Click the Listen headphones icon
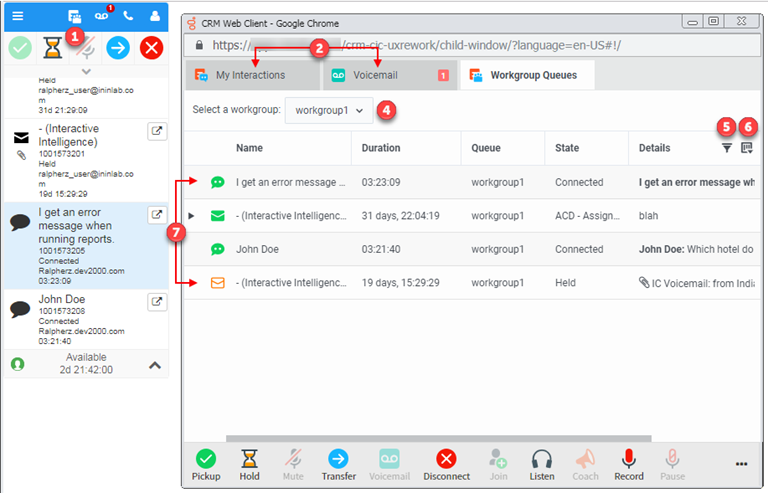 542,460
